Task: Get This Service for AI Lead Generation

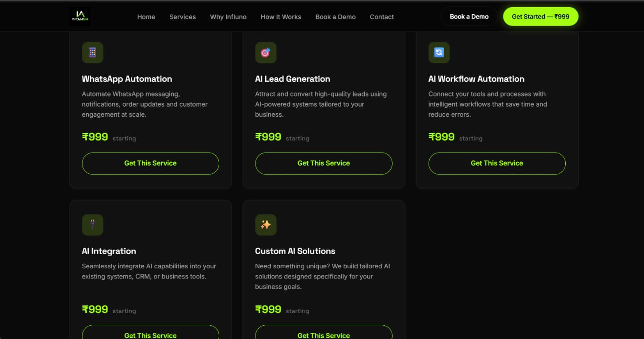Action: pyautogui.click(x=324, y=163)
